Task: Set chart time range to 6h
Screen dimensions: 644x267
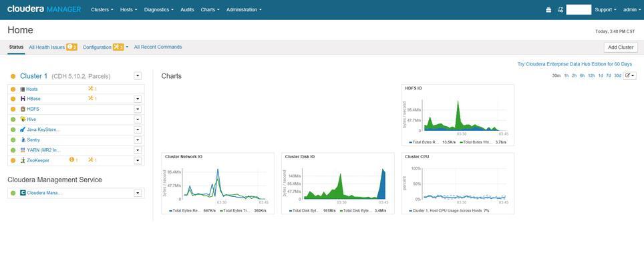Action: [582, 76]
